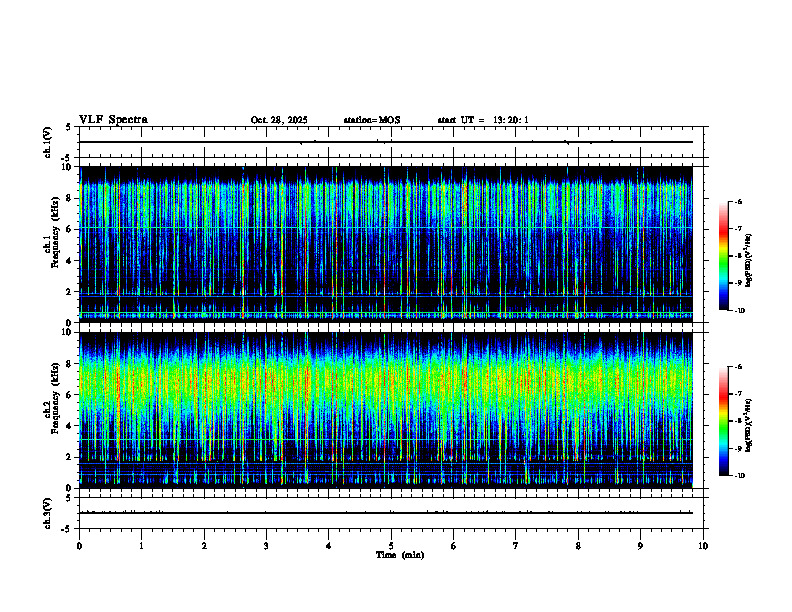The height and width of the screenshot is (612, 792).
Task: Click the ch.1 spectrogram panel
Action: pyautogui.click(x=386, y=244)
